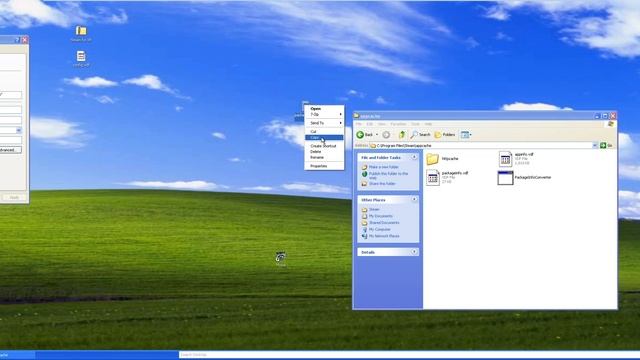Select the httpcache folder icon
This screenshot has height=360, width=640.
point(433,159)
